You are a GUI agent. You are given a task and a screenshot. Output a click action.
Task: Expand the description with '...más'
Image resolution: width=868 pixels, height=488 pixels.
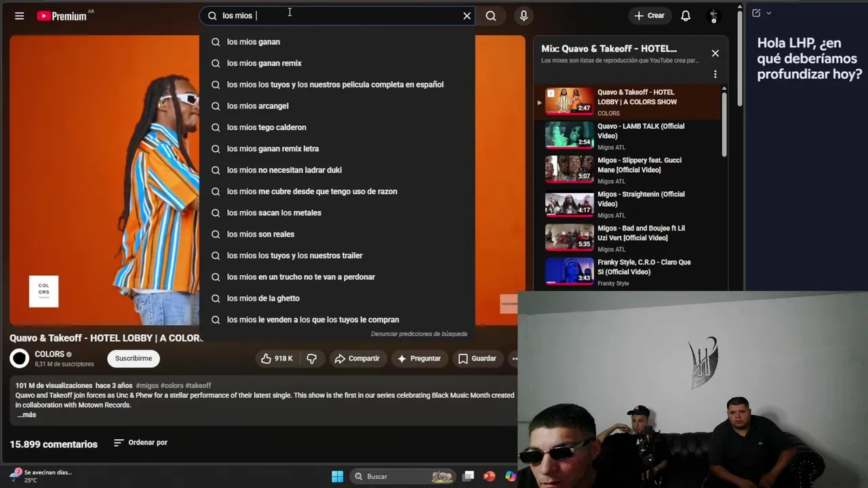26,415
